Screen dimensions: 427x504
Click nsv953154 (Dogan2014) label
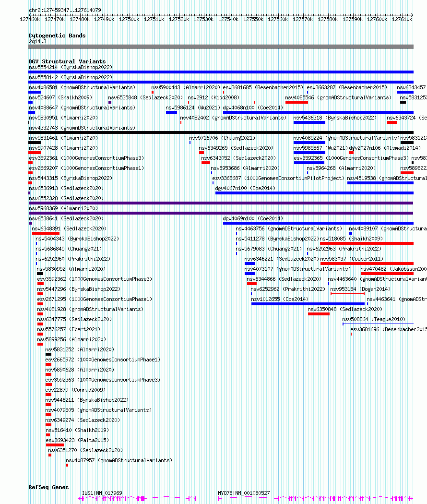(360, 289)
